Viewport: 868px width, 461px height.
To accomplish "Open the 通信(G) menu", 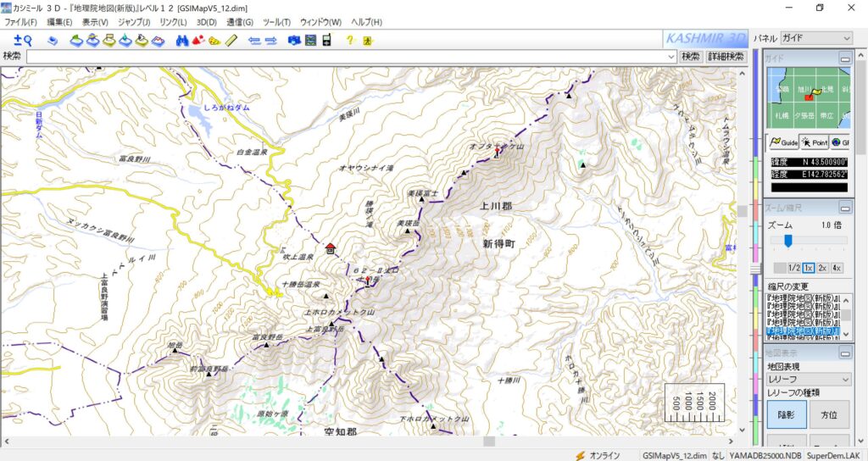I will (240, 22).
